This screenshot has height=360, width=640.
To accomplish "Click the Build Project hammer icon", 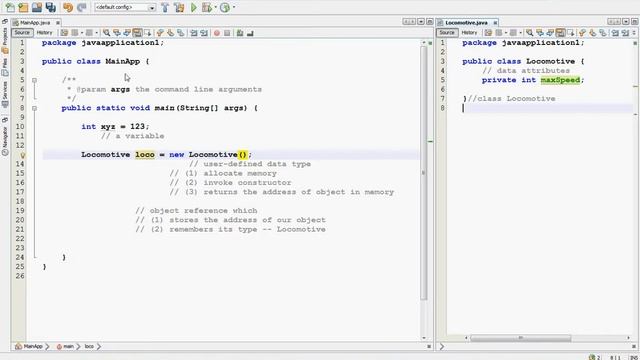I will tap(165, 7).
